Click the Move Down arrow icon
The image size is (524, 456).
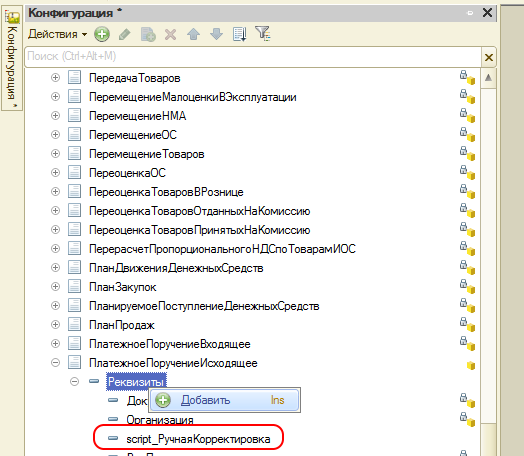(x=217, y=34)
